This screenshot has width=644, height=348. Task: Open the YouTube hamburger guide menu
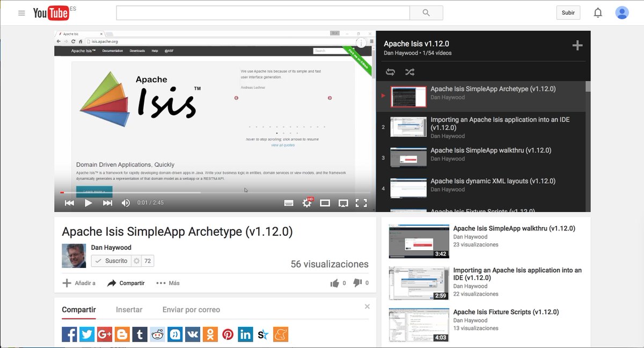21,13
